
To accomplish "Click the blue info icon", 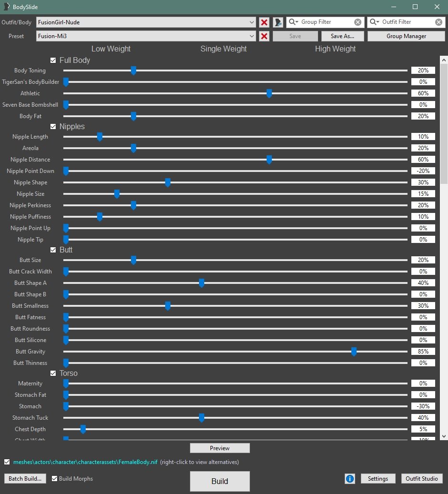I will click(x=350, y=479).
